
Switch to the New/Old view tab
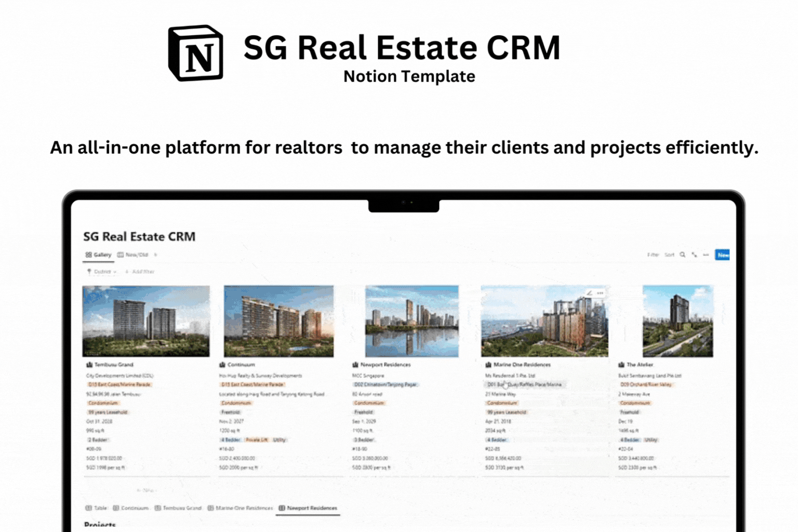click(132, 255)
